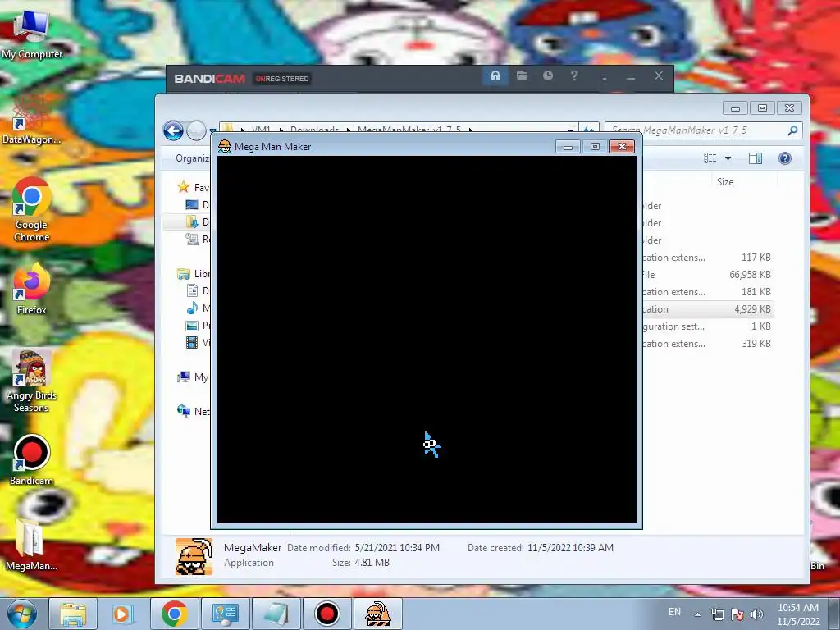Open Bandicam desktop shortcut
This screenshot has width=840, height=630.
pyautogui.click(x=32, y=459)
